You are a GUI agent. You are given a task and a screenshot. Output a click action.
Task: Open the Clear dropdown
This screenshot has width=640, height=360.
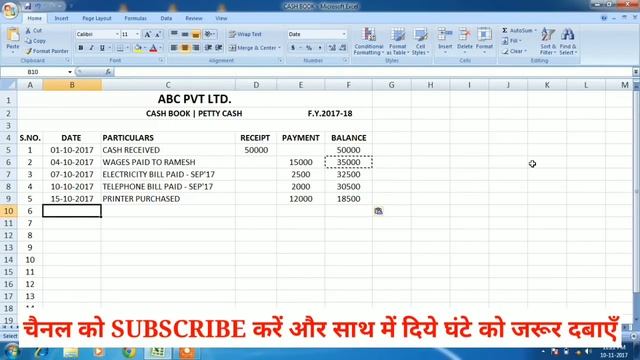514,51
